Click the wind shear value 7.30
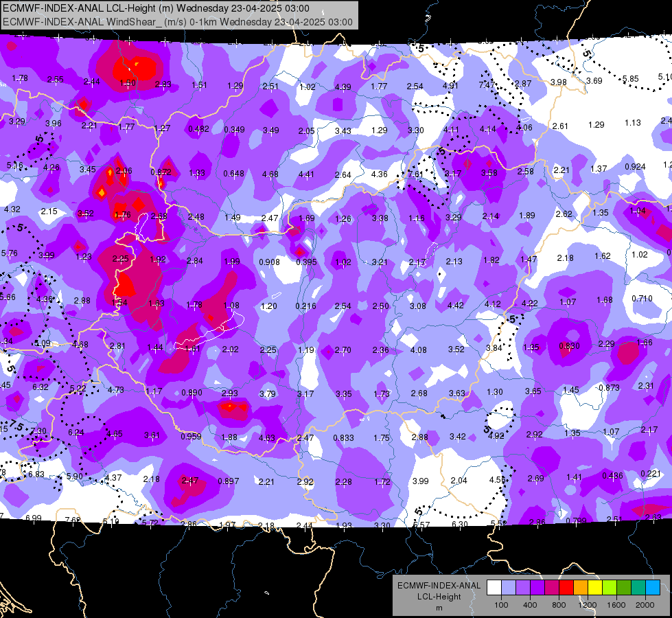 [38, 431]
